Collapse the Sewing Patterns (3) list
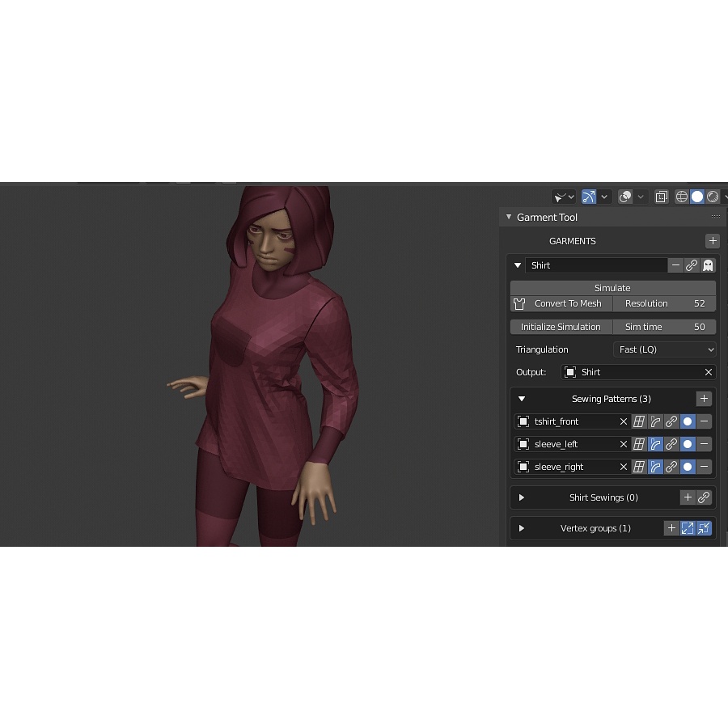This screenshot has height=728, width=728. (x=522, y=399)
